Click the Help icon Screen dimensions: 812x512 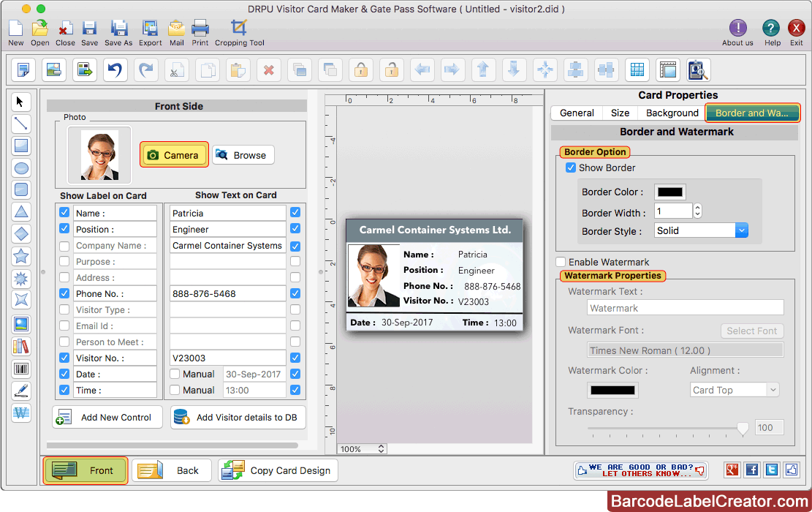(772, 33)
